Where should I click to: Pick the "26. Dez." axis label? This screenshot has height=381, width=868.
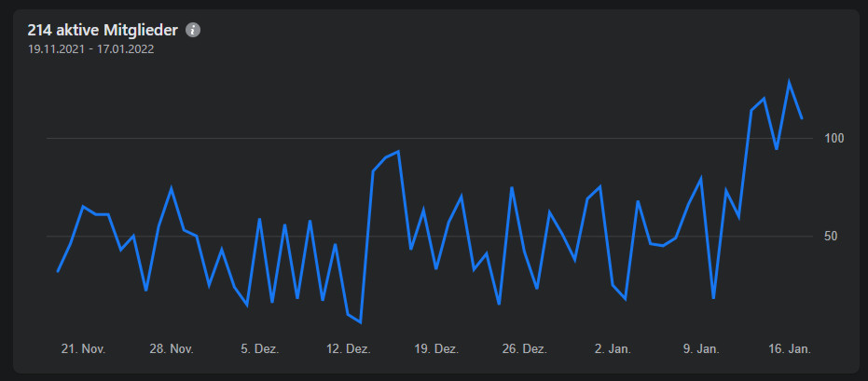pos(523,349)
